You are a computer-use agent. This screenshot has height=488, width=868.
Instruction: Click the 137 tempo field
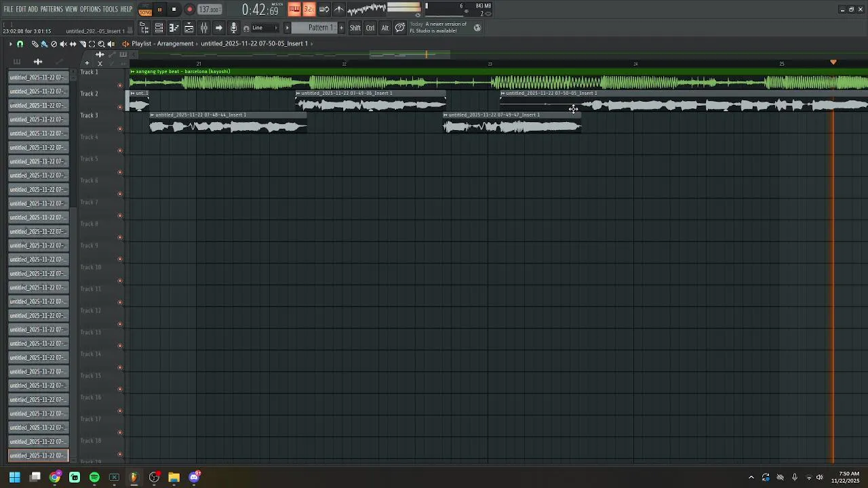(x=210, y=9)
